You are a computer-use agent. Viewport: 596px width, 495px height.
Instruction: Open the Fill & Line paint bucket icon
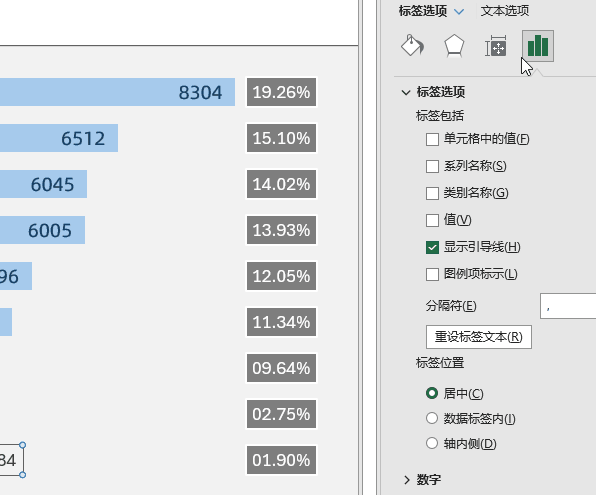coord(413,46)
